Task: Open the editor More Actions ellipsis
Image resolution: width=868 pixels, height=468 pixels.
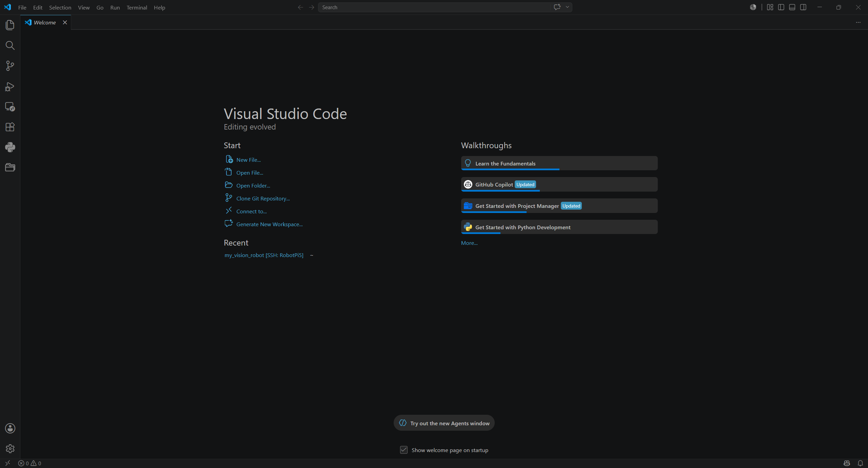Action: (x=858, y=22)
